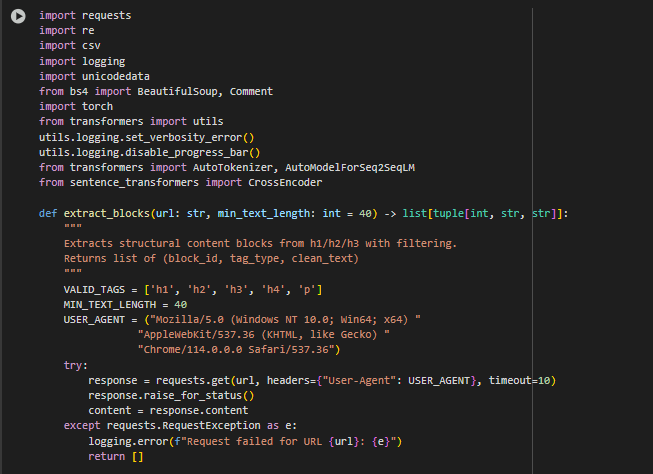
Task: Click 'except requests.RequestException as e:' line
Action: click(180, 425)
